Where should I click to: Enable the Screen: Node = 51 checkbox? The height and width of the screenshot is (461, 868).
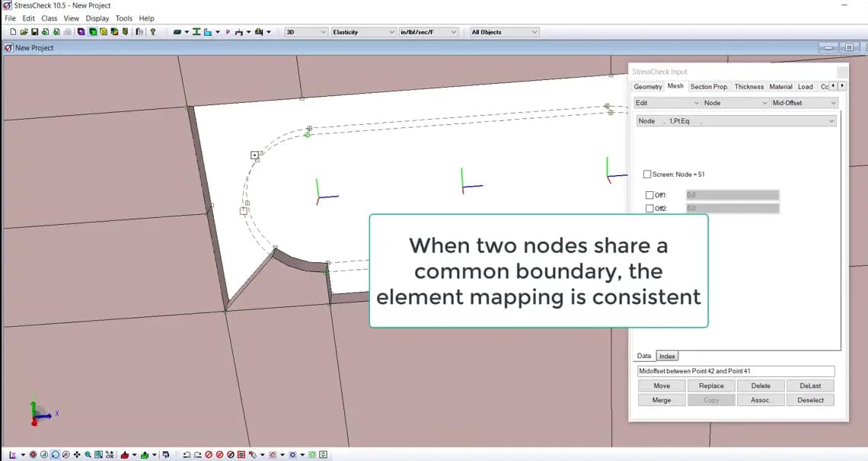coord(646,174)
